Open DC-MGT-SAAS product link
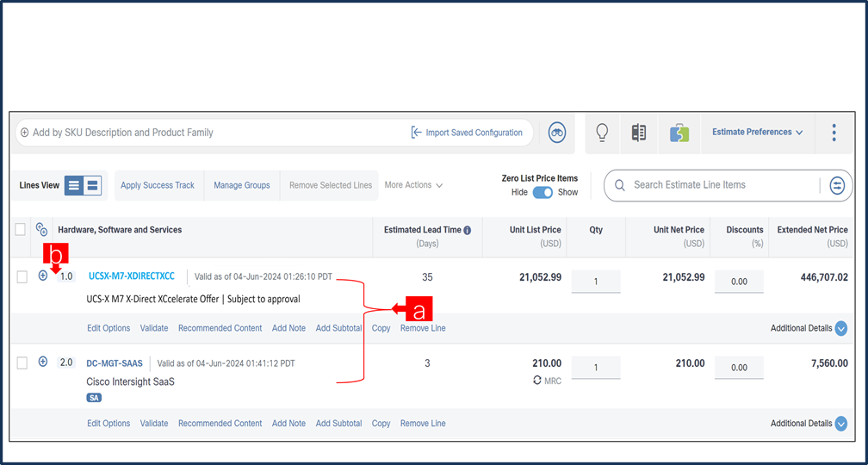The image size is (868, 465). [x=115, y=363]
